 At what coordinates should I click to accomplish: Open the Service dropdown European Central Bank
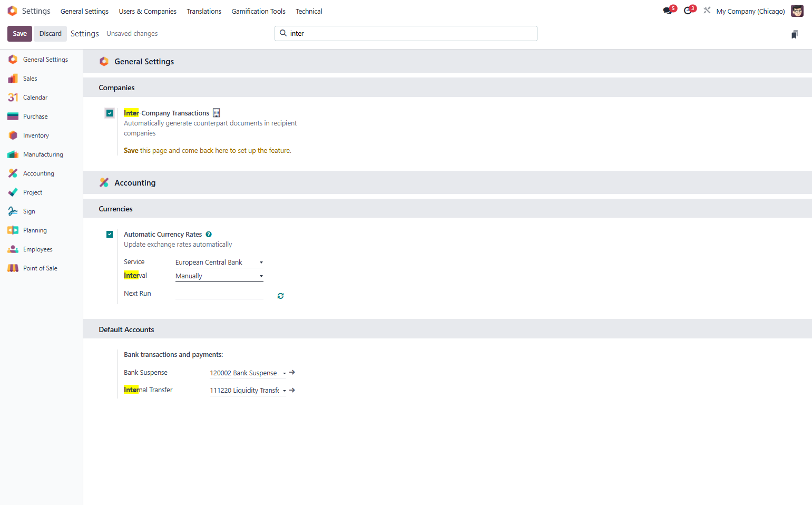click(219, 262)
